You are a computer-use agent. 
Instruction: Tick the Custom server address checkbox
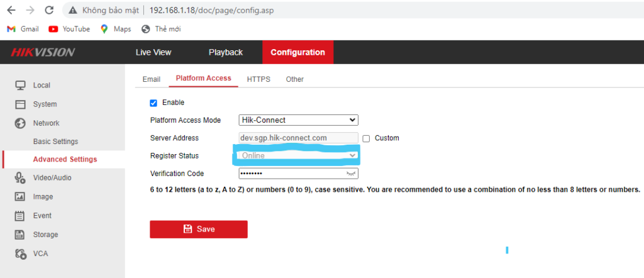[x=366, y=138]
